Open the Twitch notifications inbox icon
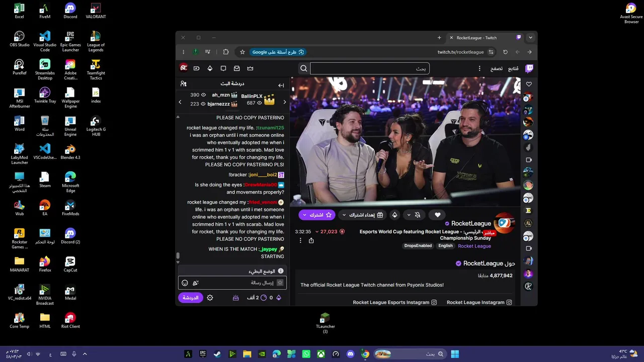Viewport: 644px width, 362px height. click(x=236, y=68)
